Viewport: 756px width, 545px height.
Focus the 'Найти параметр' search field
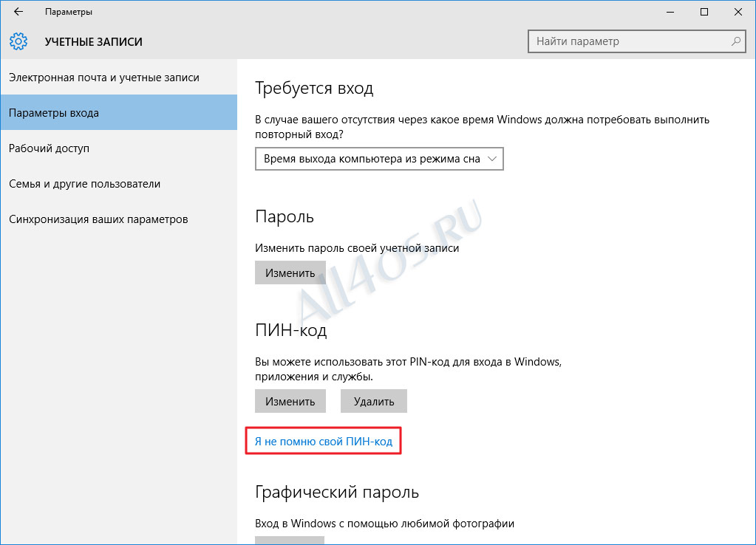pos(637,41)
